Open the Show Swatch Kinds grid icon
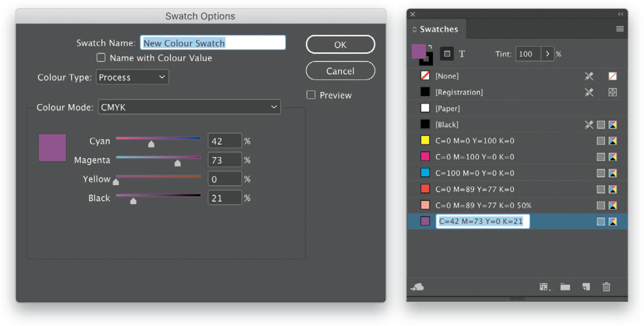Viewport: 644px width, 326px height. 545,287
